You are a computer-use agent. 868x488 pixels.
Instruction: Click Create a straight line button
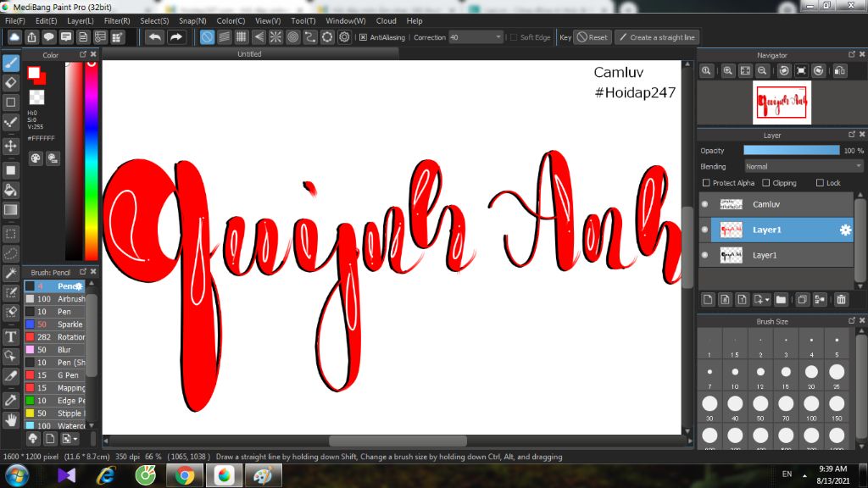tap(657, 37)
